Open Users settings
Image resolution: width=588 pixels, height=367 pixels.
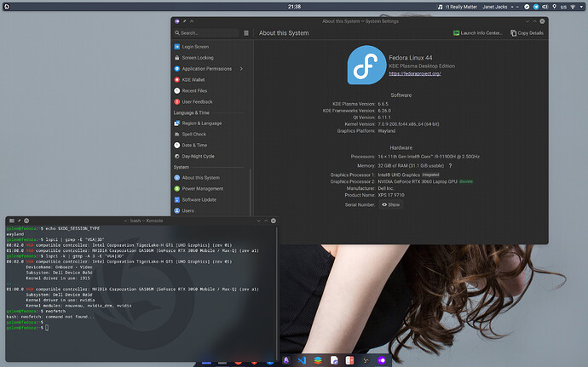pos(210,210)
